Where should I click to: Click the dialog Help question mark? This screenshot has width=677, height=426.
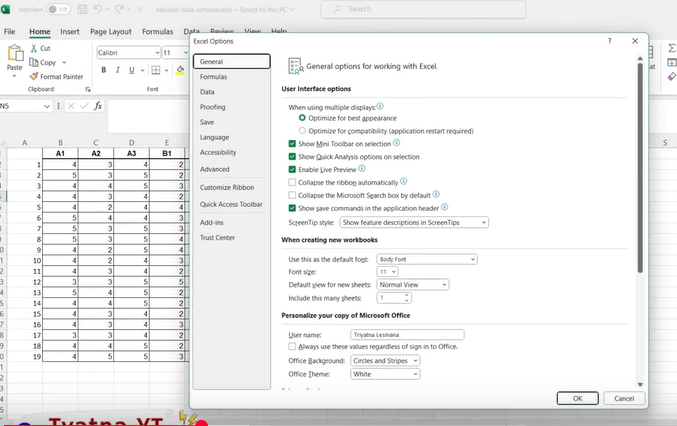tap(609, 41)
